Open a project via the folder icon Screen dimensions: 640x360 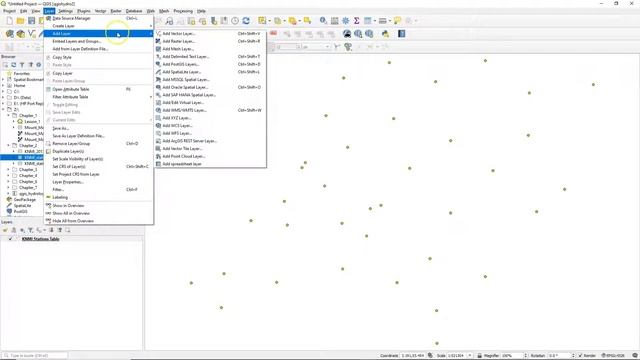(20, 21)
